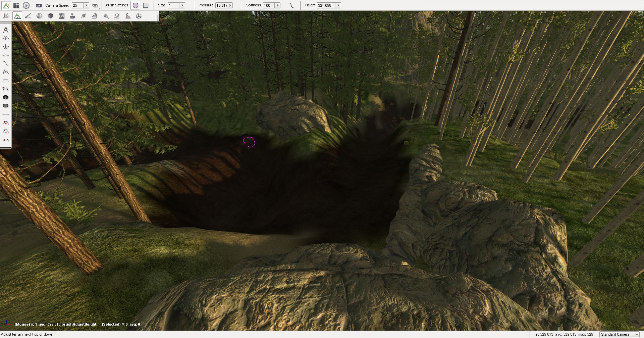Click the 'min: 529.813' status readout

[543, 334]
